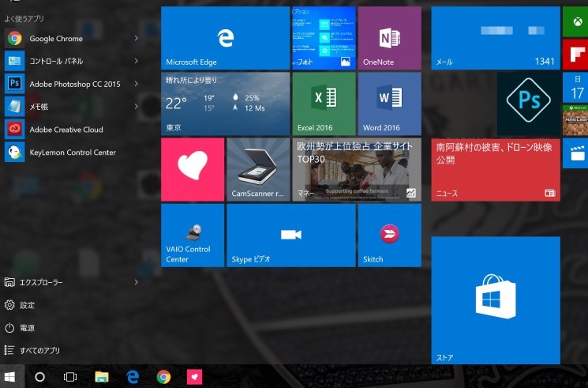588x388 pixels.
Task: Launch the VAIO Control Center tile
Action: pyautogui.click(x=193, y=235)
